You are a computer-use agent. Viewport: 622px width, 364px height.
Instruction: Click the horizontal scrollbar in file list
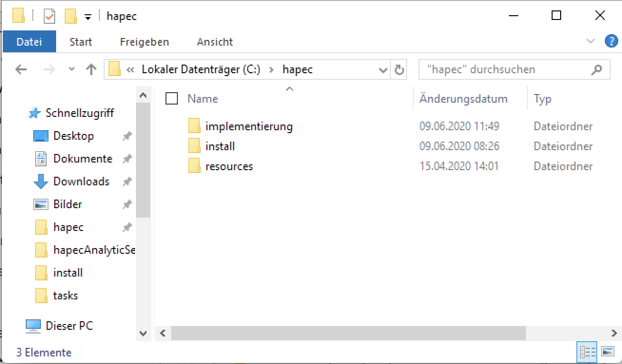click(x=348, y=333)
